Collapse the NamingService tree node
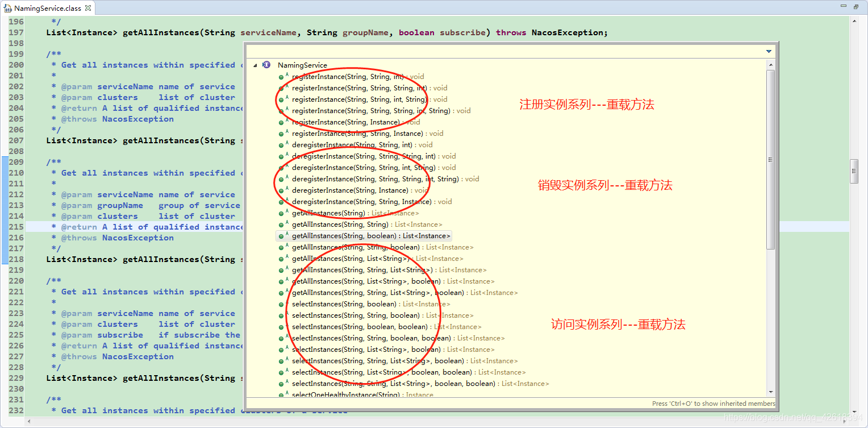 pos(256,65)
